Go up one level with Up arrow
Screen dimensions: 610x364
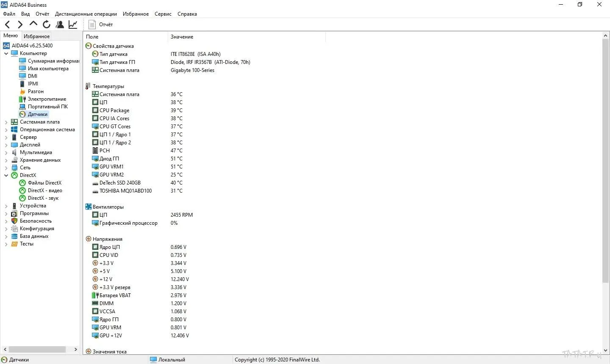tap(33, 24)
